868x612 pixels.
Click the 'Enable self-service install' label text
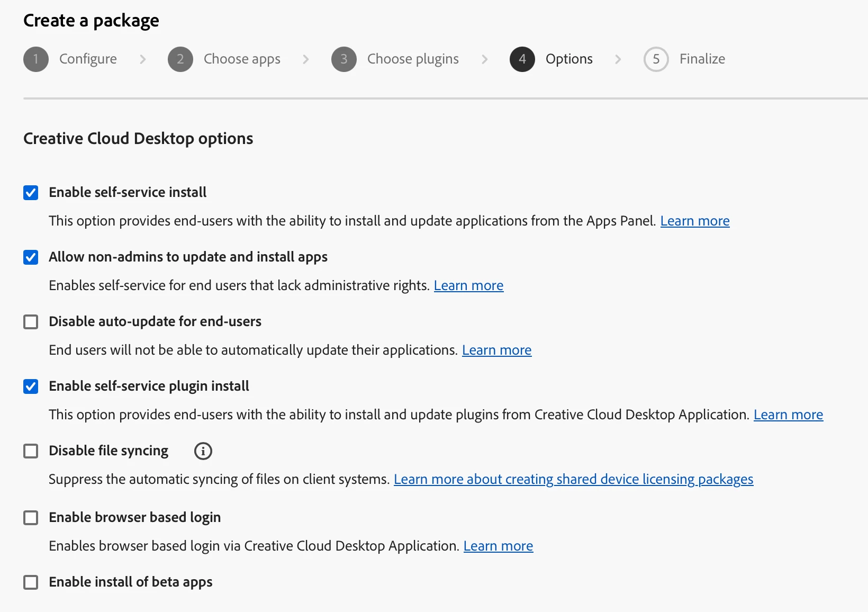coord(128,192)
